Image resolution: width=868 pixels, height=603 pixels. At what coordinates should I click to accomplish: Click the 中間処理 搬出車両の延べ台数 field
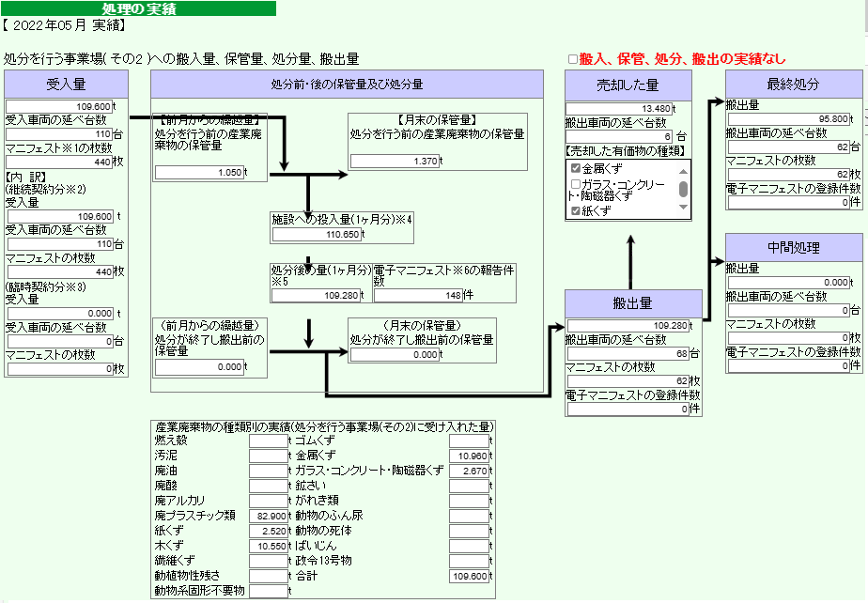click(x=789, y=310)
